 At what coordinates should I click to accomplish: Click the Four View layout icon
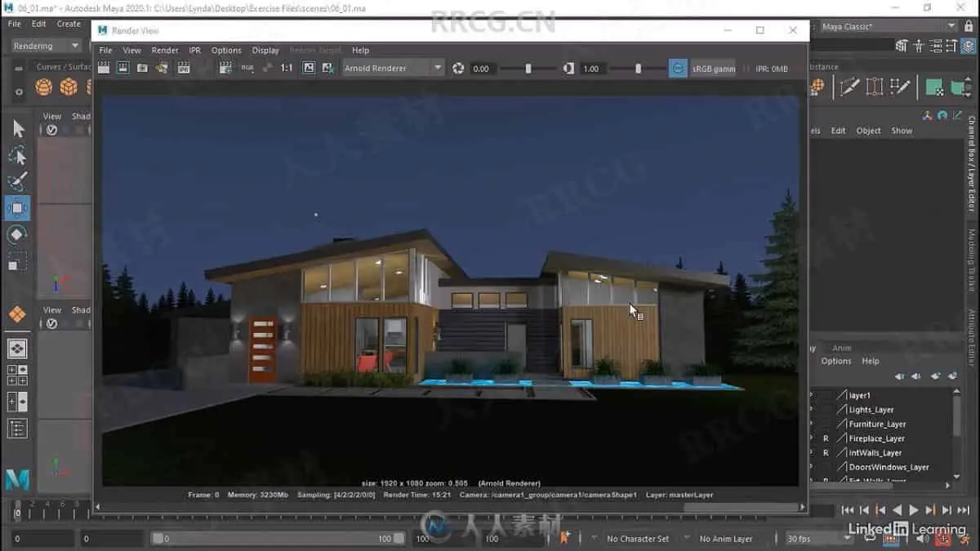click(x=17, y=375)
